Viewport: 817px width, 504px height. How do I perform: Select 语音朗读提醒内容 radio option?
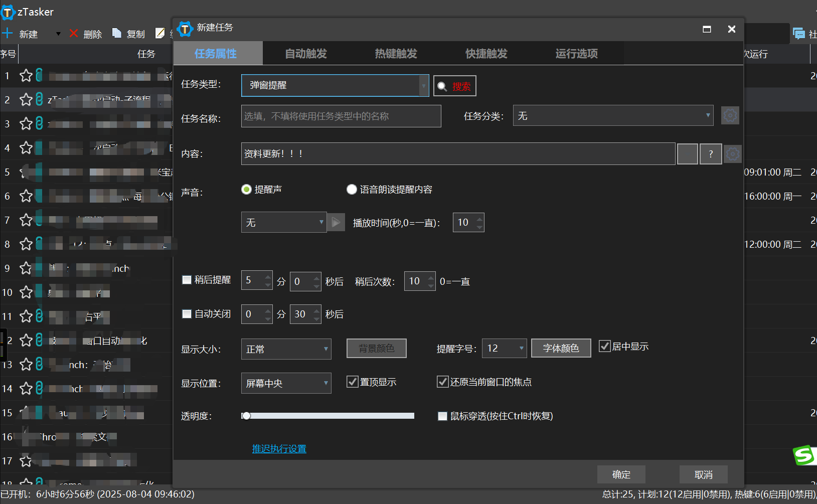[352, 190]
